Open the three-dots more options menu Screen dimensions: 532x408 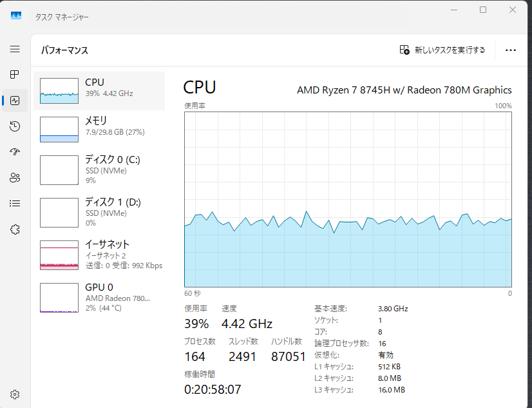click(511, 50)
